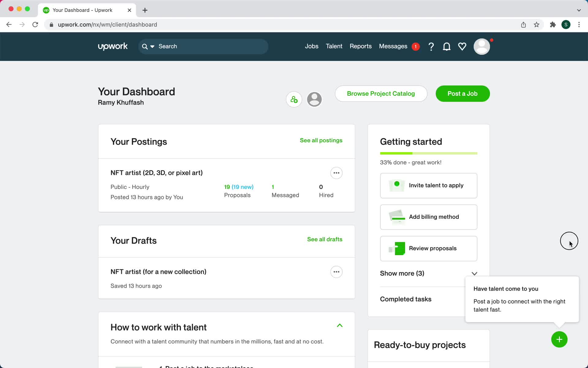The image size is (588, 368).
Task: Click the 0 Hired count
Action: click(x=326, y=191)
